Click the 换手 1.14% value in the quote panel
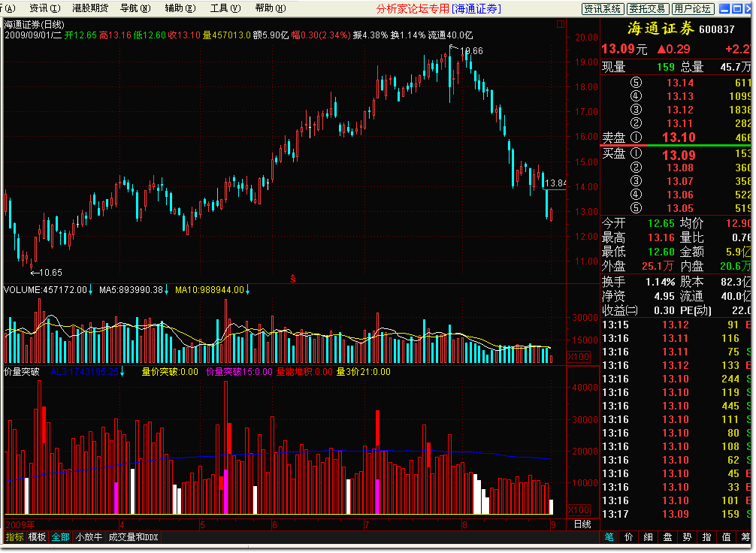Viewport: 756px width, 553px height. click(660, 282)
